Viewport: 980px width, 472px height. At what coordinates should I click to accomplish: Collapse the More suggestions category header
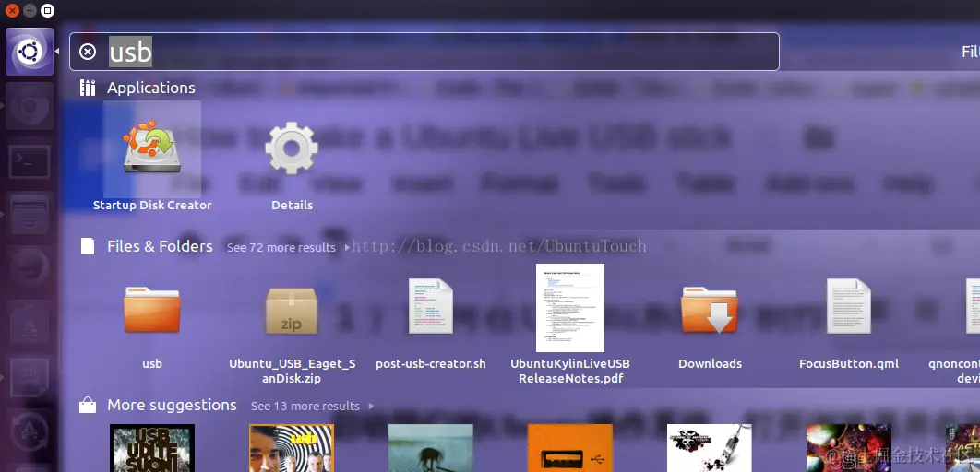coord(158,406)
